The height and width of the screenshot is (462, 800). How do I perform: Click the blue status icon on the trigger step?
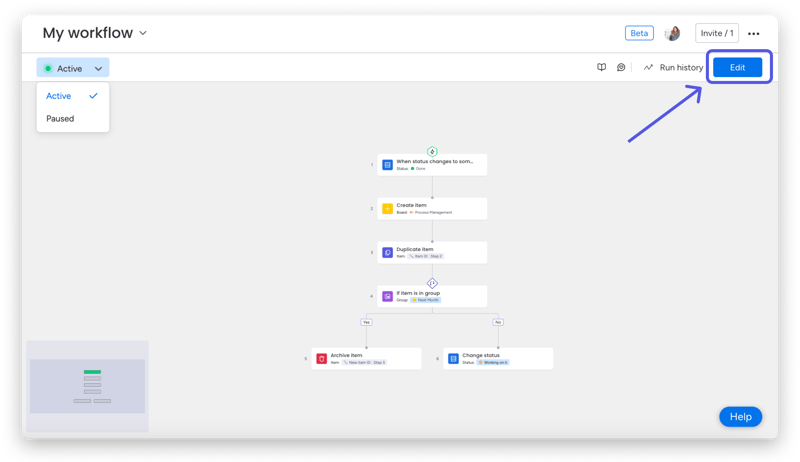[x=387, y=164]
